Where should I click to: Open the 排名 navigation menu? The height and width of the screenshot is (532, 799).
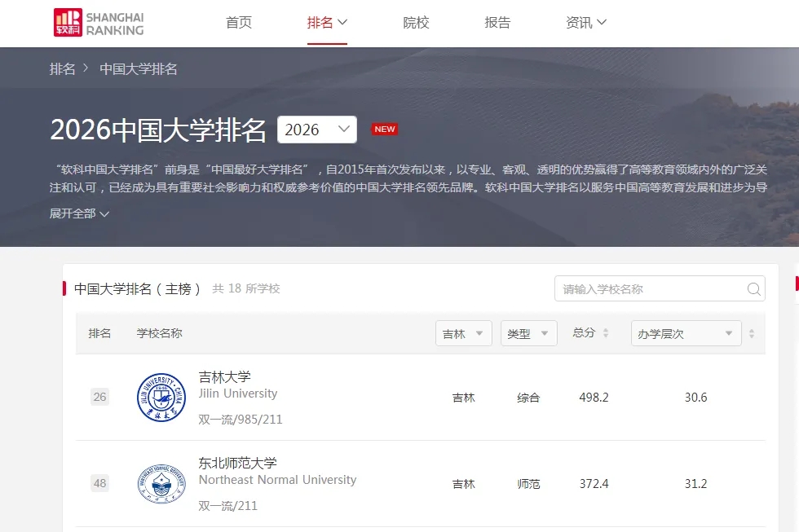click(x=327, y=23)
